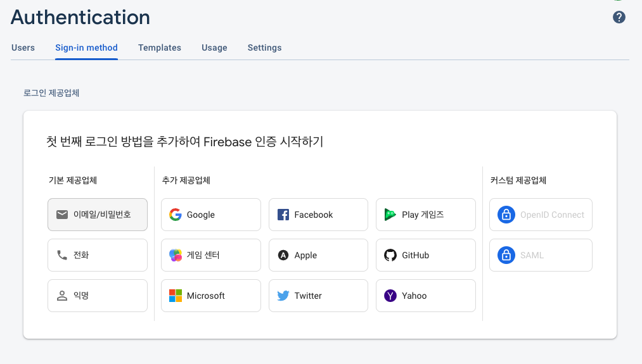The width and height of the screenshot is (642, 364).
Task: Choose the 익명 provider
Action: pyautogui.click(x=98, y=296)
